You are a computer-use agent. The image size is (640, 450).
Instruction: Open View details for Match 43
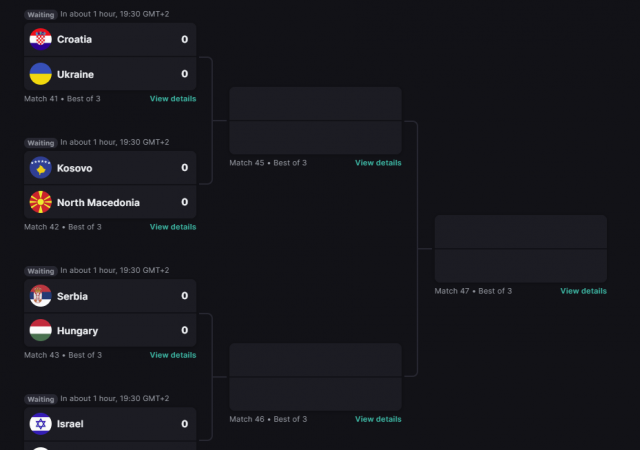[173, 355]
